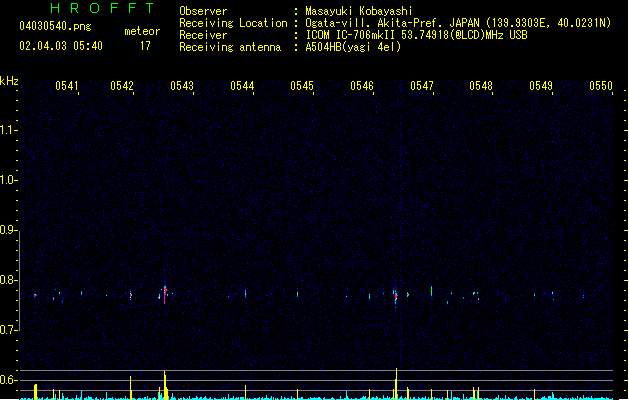Click the meteor count value 17
This screenshot has height=400, width=629.
(145, 46)
